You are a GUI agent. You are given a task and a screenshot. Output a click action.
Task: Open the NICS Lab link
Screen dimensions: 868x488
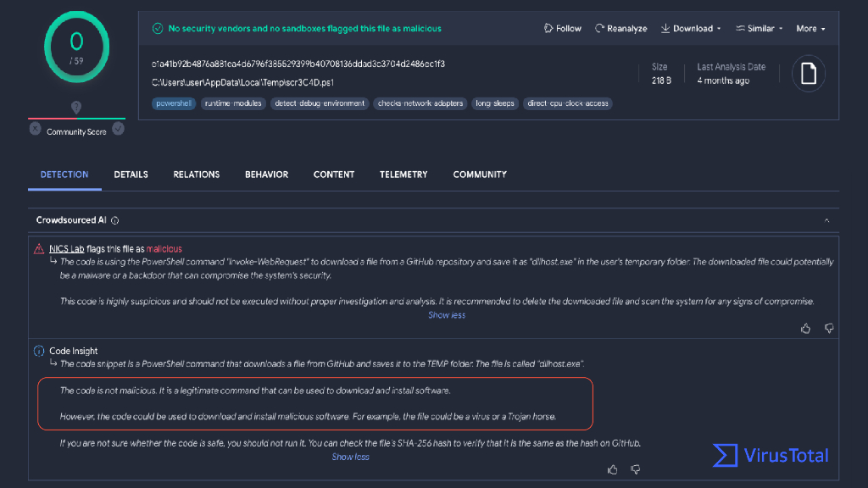click(x=66, y=249)
